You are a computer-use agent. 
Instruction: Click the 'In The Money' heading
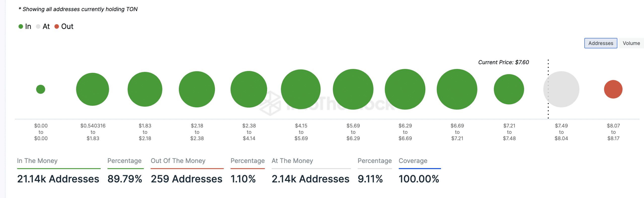coord(37,161)
